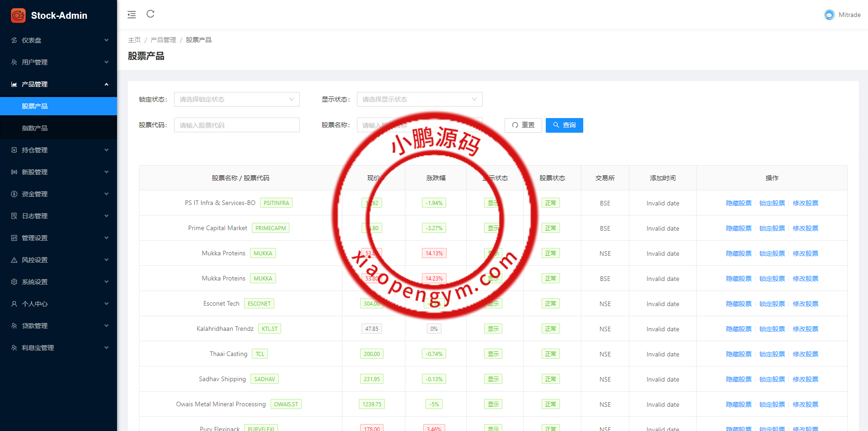Open the 显示状态 dropdown
868x431 pixels.
point(419,99)
